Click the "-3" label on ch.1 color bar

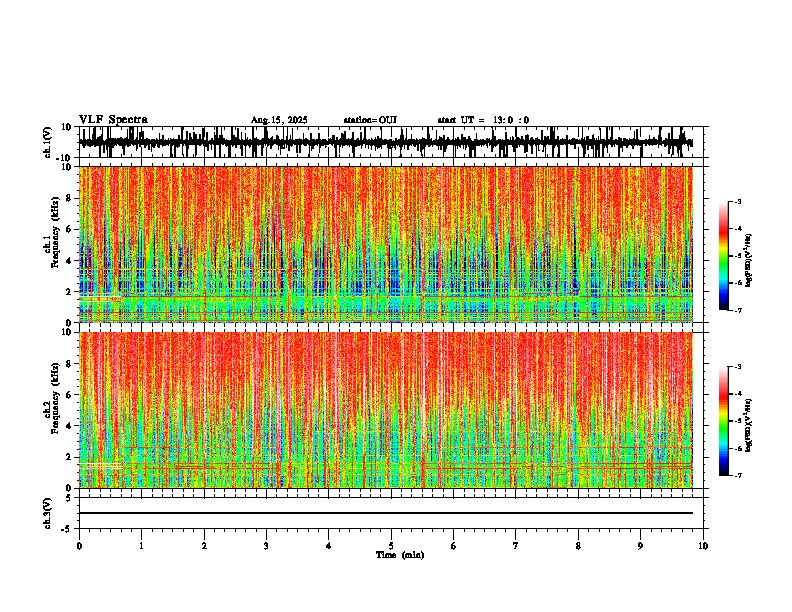tap(737, 201)
